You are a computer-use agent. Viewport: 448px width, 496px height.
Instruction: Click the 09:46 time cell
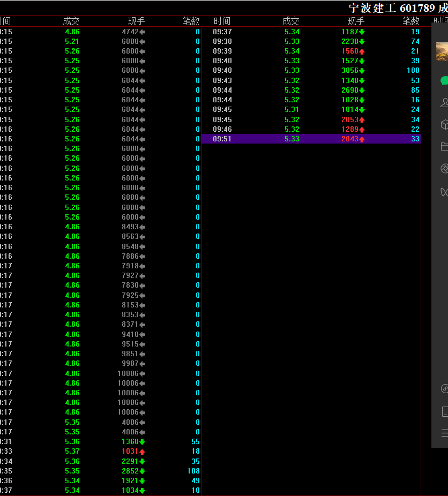(222, 129)
